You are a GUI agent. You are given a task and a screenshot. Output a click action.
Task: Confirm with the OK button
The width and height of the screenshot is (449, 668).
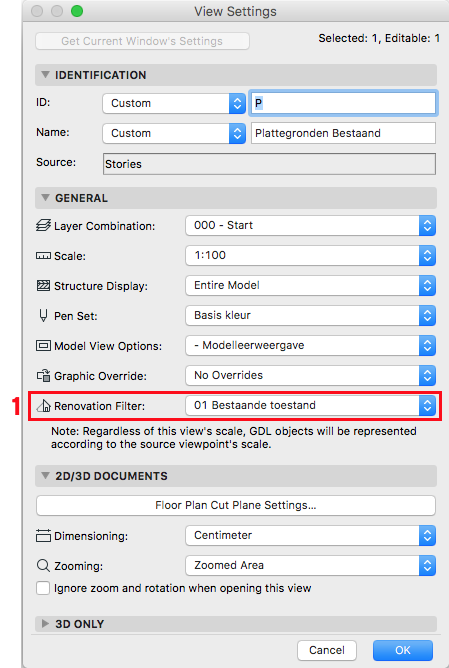403,650
